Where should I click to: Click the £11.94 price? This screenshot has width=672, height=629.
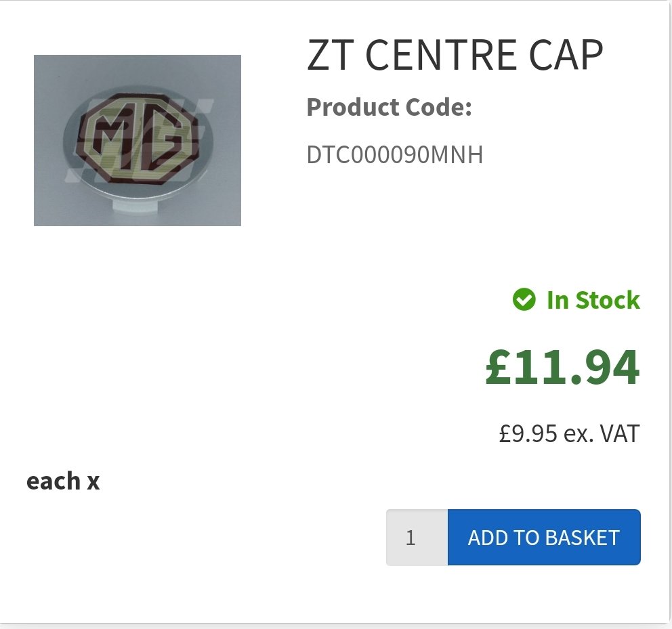click(562, 368)
